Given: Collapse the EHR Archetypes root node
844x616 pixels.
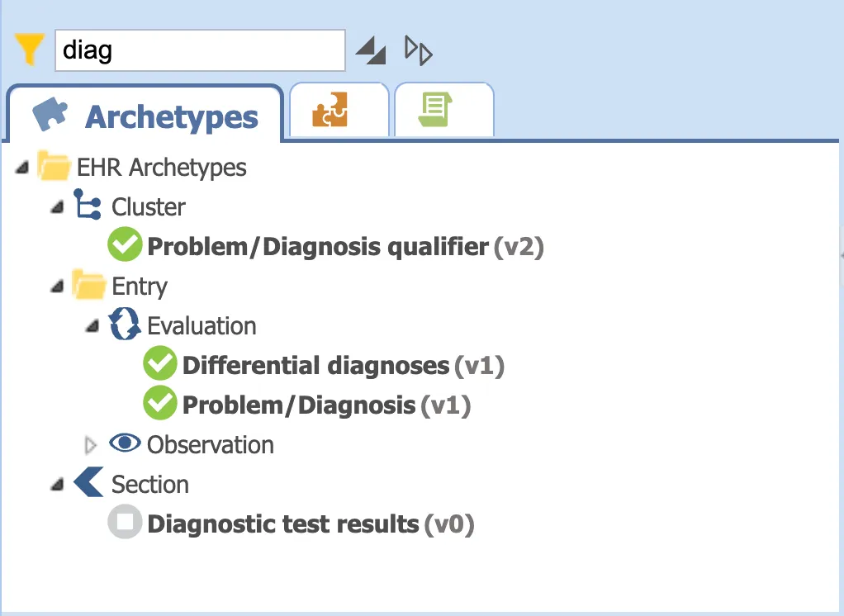Looking at the screenshot, I should [x=20, y=166].
